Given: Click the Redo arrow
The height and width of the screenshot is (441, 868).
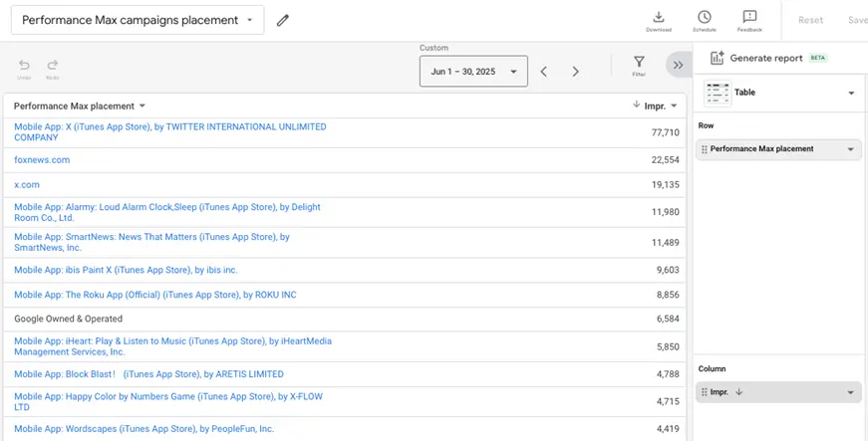Looking at the screenshot, I should click(x=52, y=68).
